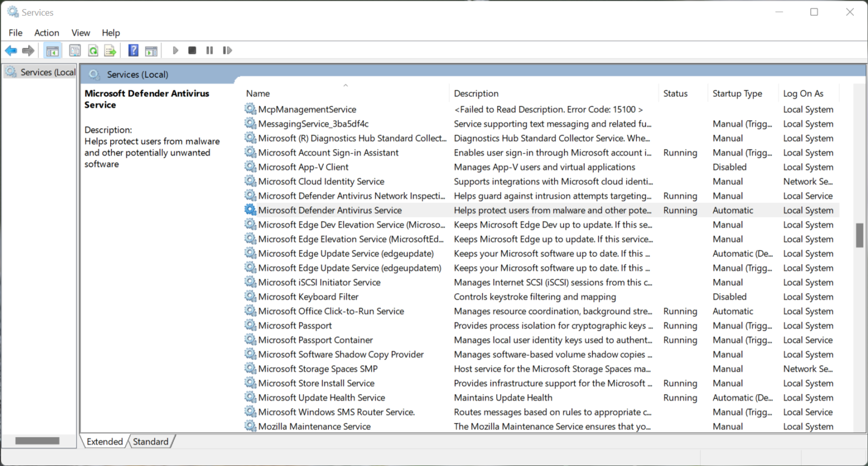Viewport: 868px width, 466px height.
Task: Click the Export List toolbar icon
Action: 110,50
